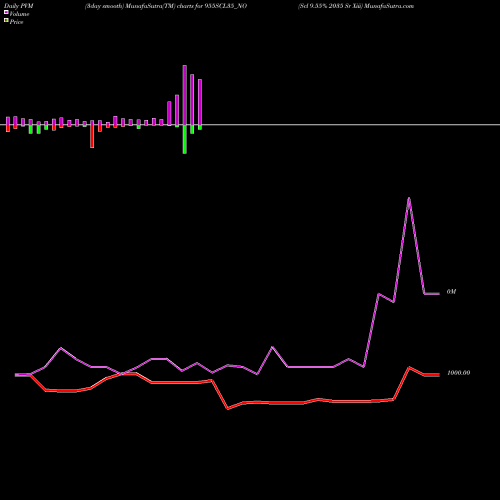Image resolution: width=500 pixels, height=500 pixels.
Task: Click the 1000.00 price line end label
Action: click(459, 373)
